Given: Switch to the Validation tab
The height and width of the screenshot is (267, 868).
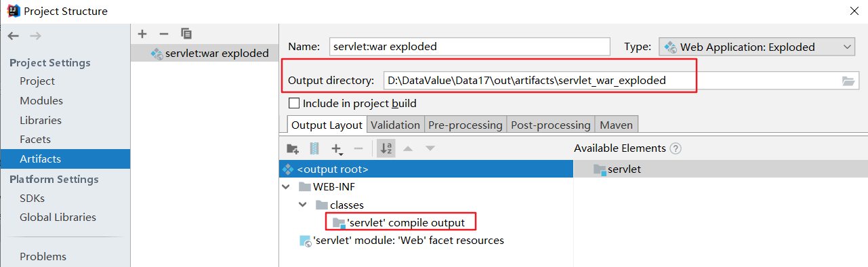Looking at the screenshot, I should click(396, 125).
